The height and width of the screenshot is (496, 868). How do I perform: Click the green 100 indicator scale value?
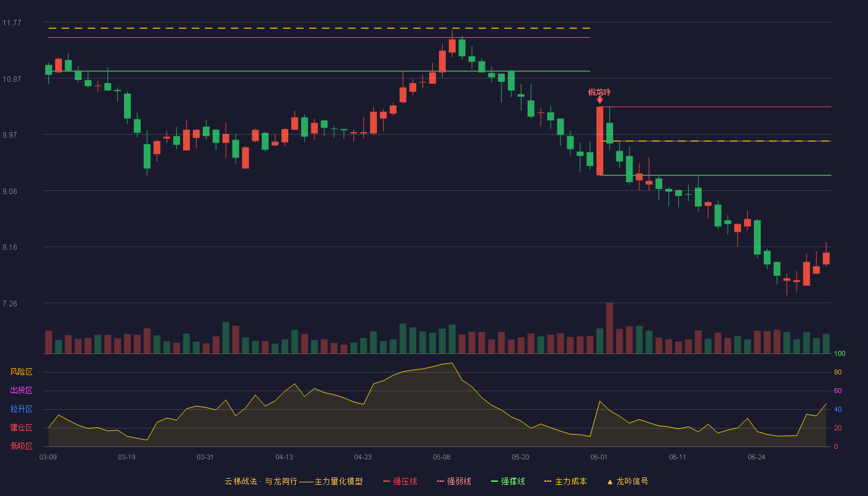tap(839, 354)
